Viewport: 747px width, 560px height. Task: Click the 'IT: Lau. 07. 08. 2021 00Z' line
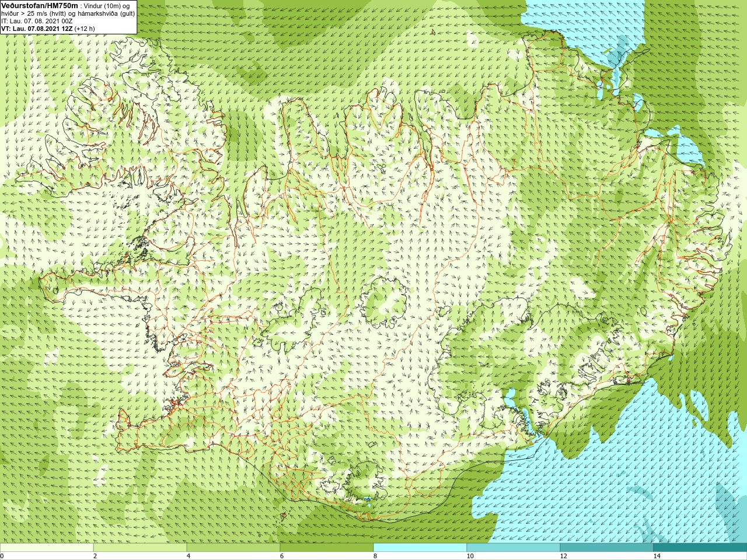click(x=37, y=21)
